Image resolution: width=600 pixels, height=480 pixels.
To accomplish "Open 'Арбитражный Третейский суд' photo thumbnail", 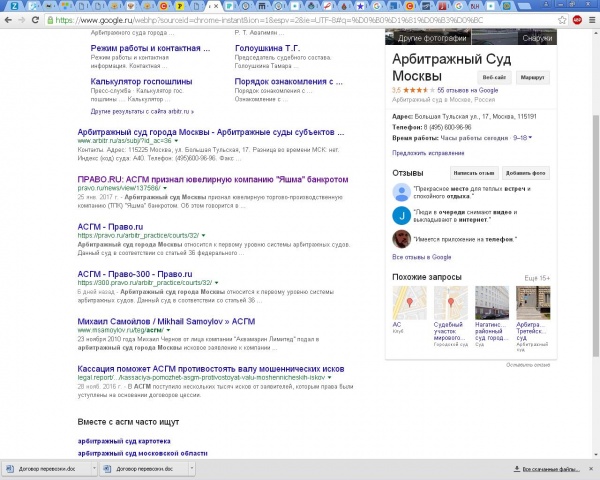I will (x=533, y=303).
